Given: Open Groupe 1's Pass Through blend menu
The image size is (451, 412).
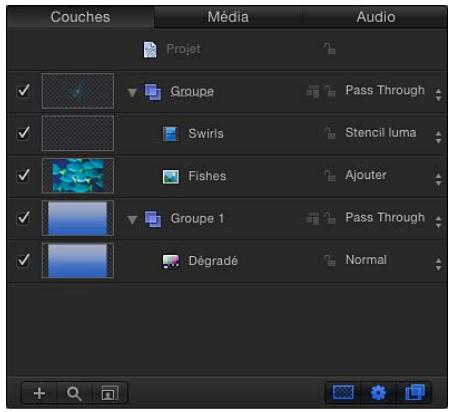Looking at the screenshot, I should 385,218.
